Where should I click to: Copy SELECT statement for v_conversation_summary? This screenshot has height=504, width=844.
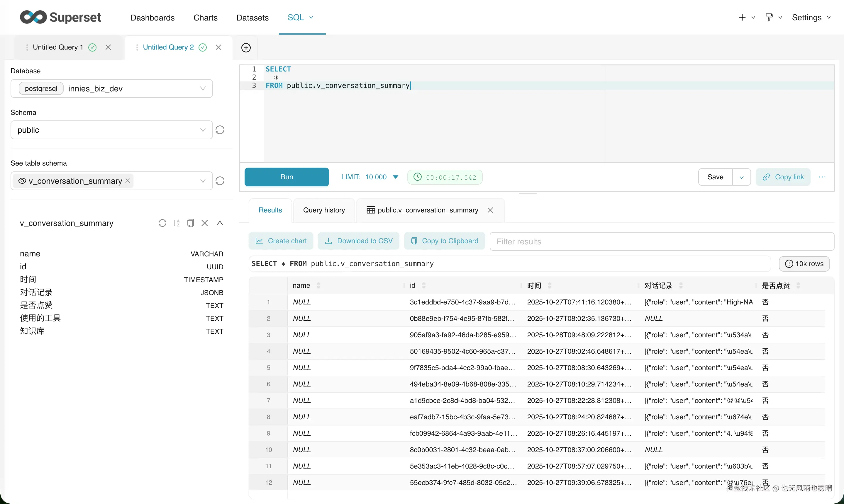pyautogui.click(x=190, y=223)
